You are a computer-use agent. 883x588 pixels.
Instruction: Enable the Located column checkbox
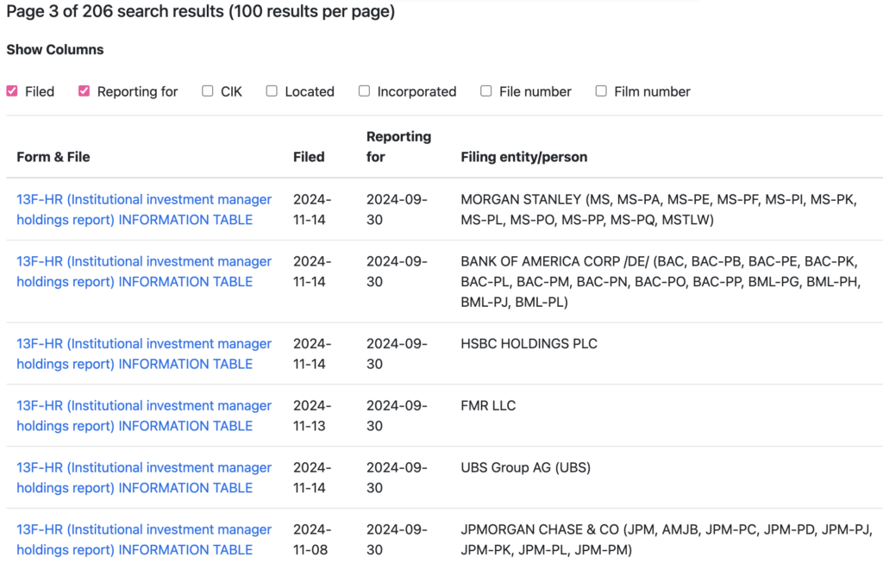tap(272, 91)
